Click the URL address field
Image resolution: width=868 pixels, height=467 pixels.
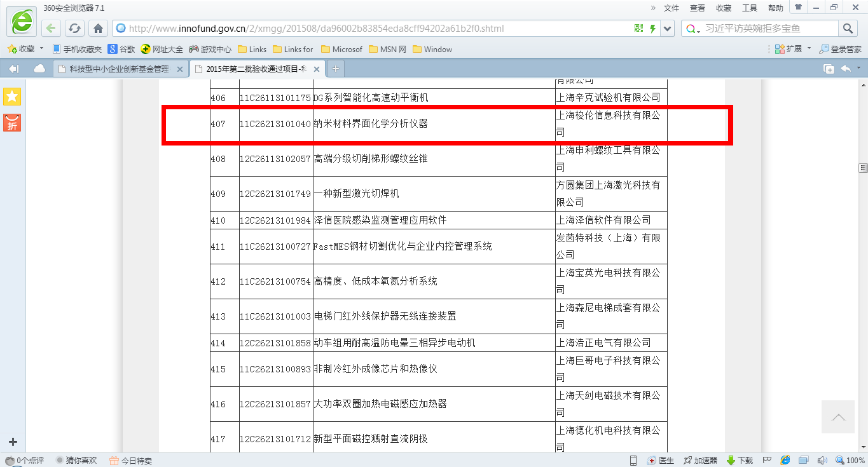point(375,29)
